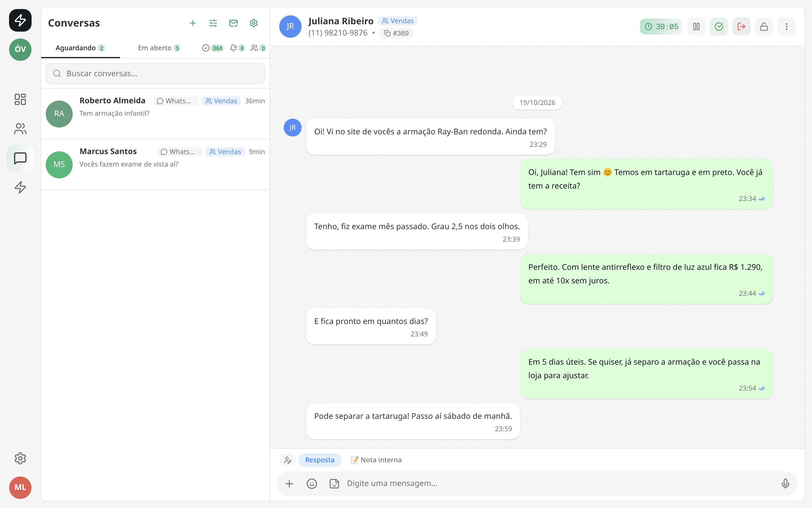The width and height of the screenshot is (812, 508).
Task: Switch to the Aguardando tab
Action: tap(81, 48)
